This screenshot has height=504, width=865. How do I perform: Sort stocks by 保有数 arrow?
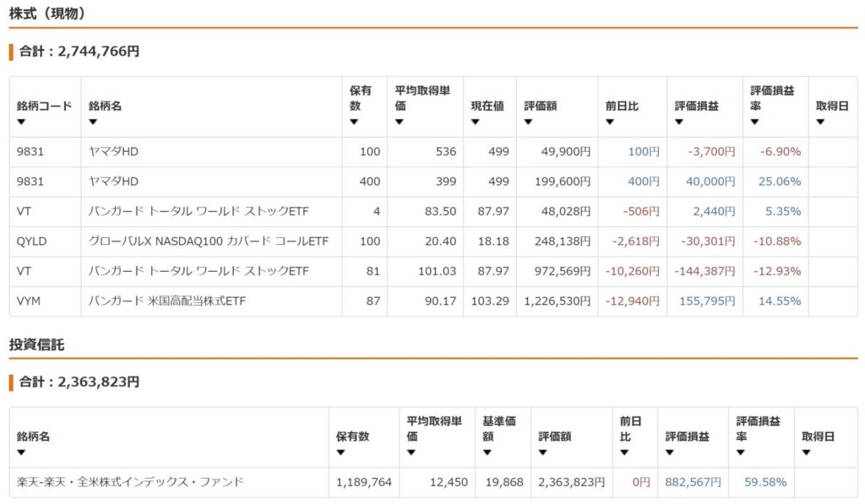point(354,122)
